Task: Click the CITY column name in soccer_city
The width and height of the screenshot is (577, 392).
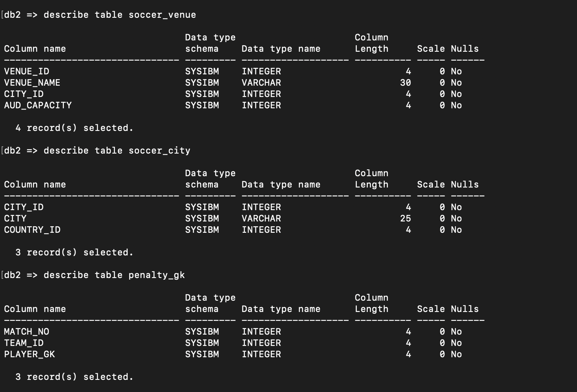Action: 15,219
